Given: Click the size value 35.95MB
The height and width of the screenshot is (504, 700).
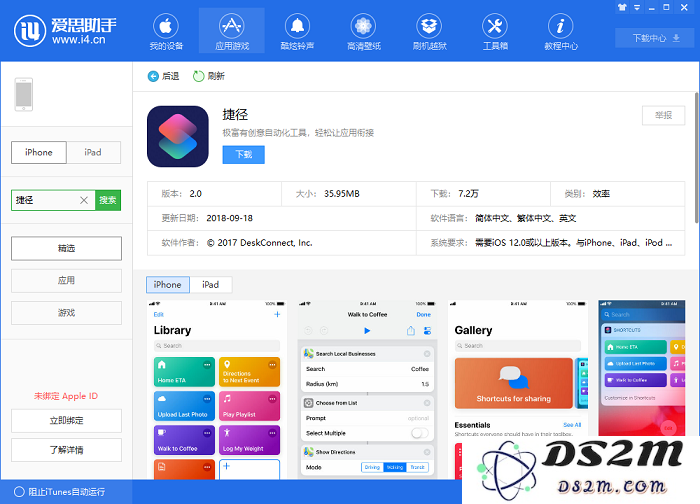Looking at the screenshot, I should click(x=342, y=194).
